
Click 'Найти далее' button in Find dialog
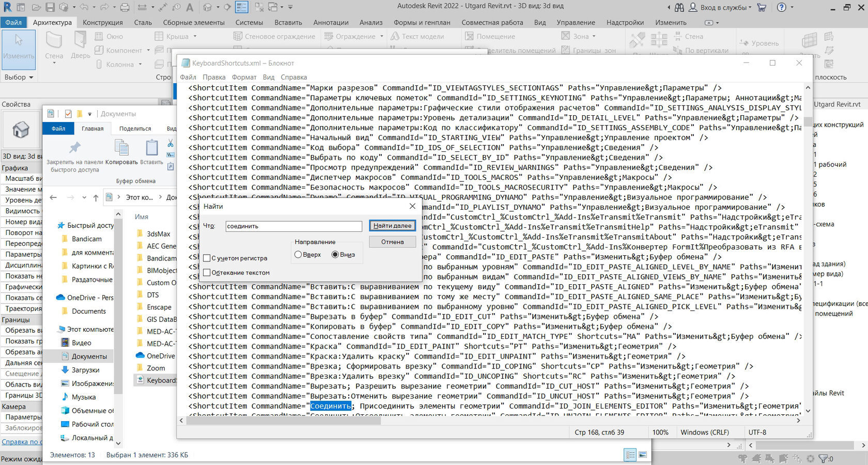392,225
